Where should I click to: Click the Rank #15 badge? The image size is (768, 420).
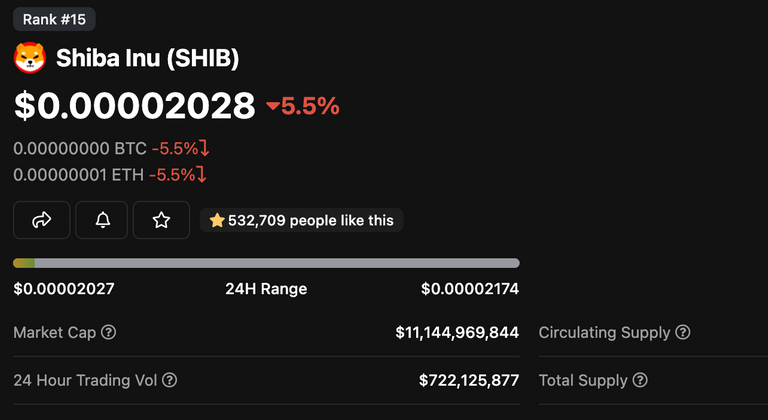(x=54, y=20)
